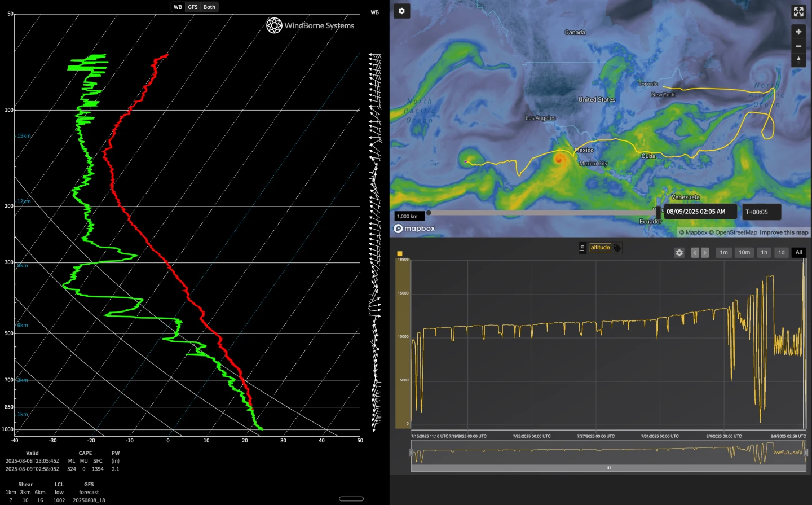This screenshot has height=505, width=812.
Task: Click the CAPE SFC value 1394
Action: tap(98, 469)
